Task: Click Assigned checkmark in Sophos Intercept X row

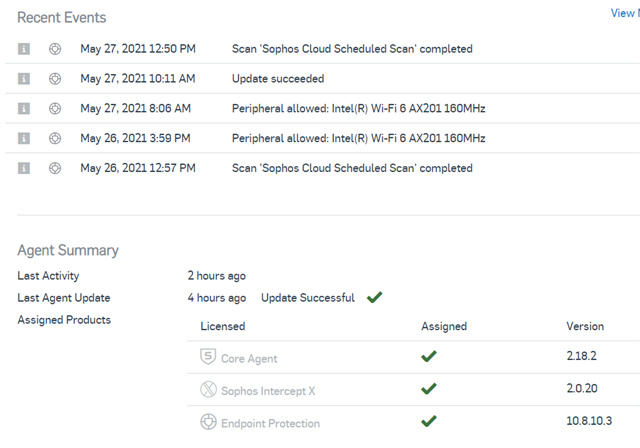Action: 429,388
